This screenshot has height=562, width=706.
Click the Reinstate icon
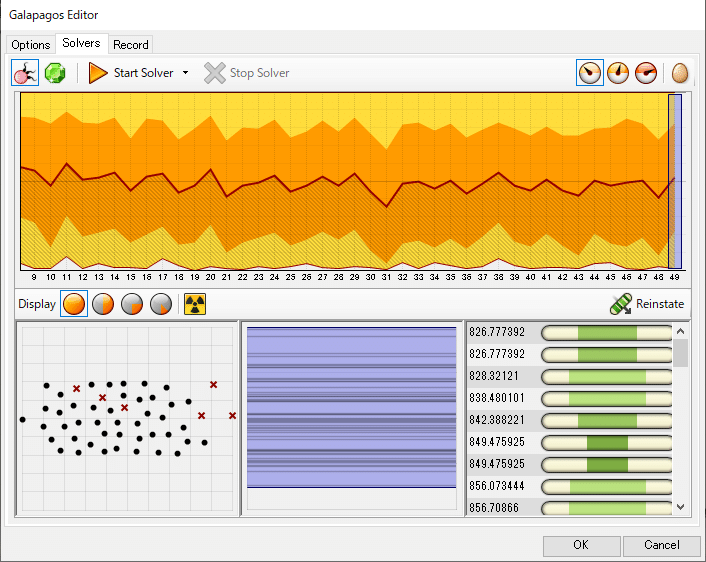tap(621, 304)
